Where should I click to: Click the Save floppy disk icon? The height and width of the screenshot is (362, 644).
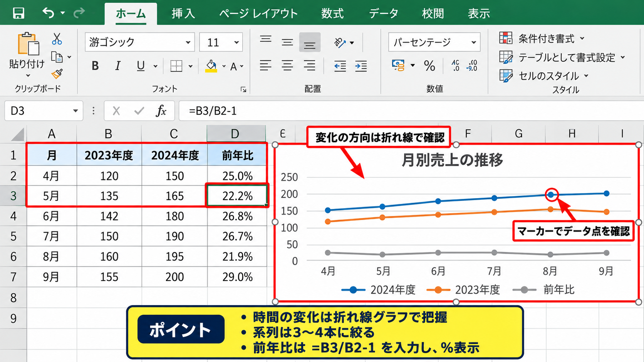click(18, 13)
